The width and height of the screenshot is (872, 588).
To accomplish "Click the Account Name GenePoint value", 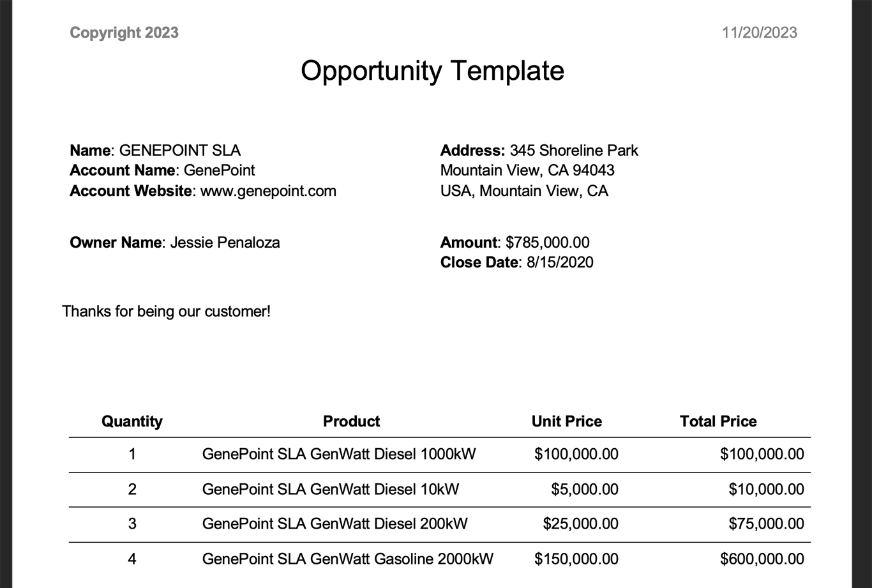I will click(x=219, y=170).
